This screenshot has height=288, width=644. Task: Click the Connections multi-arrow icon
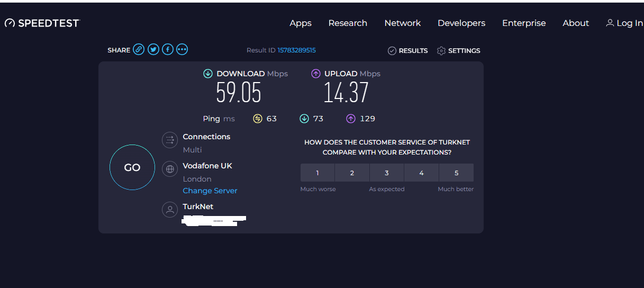[170, 140]
